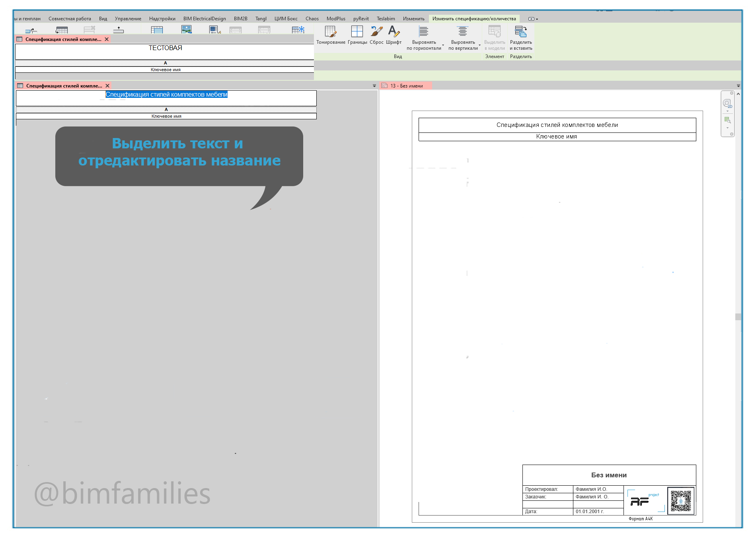This screenshot has height=537, width=756.
Task: Select the schedule title on the sheet
Action: tap(557, 125)
